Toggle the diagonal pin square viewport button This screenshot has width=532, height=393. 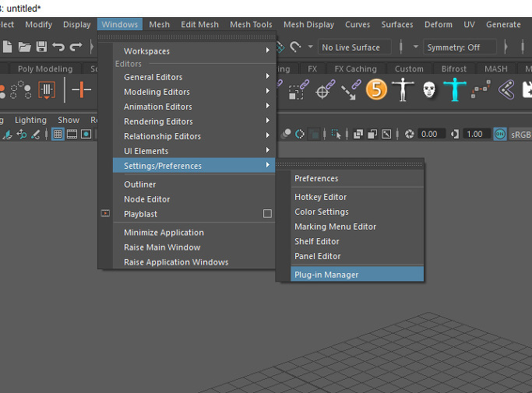386,135
